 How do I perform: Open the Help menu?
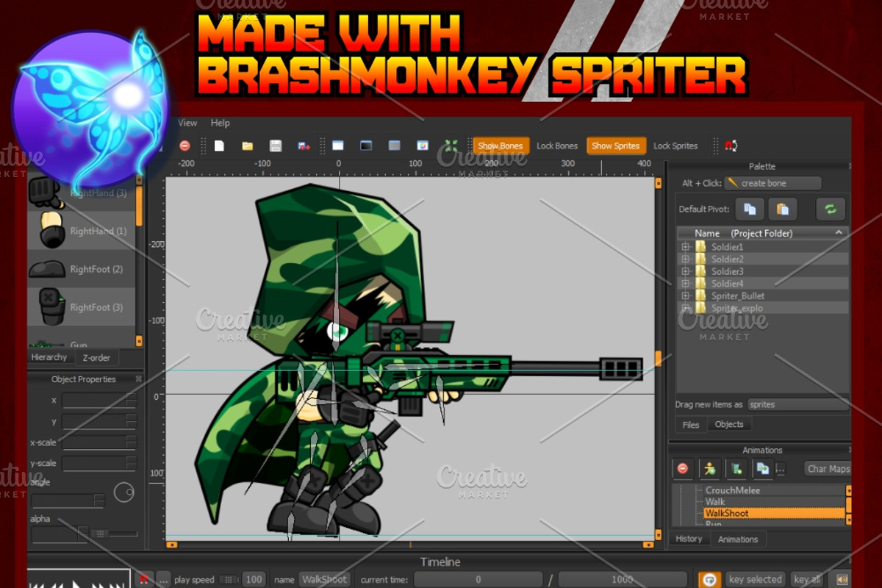[x=220, y=123]
